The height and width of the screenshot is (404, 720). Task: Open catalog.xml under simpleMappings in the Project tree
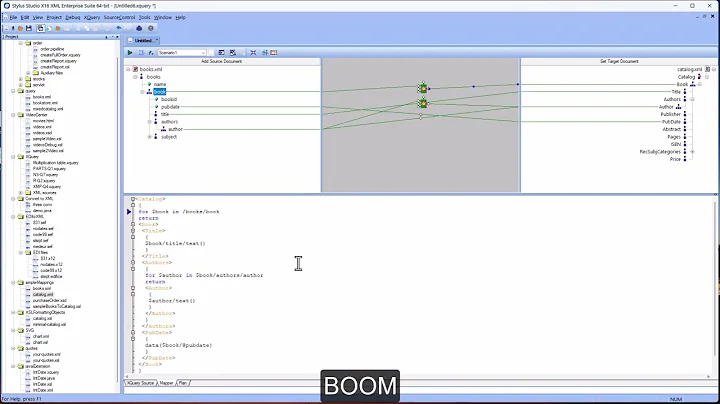pyautogui.click(x=43, y=294)
